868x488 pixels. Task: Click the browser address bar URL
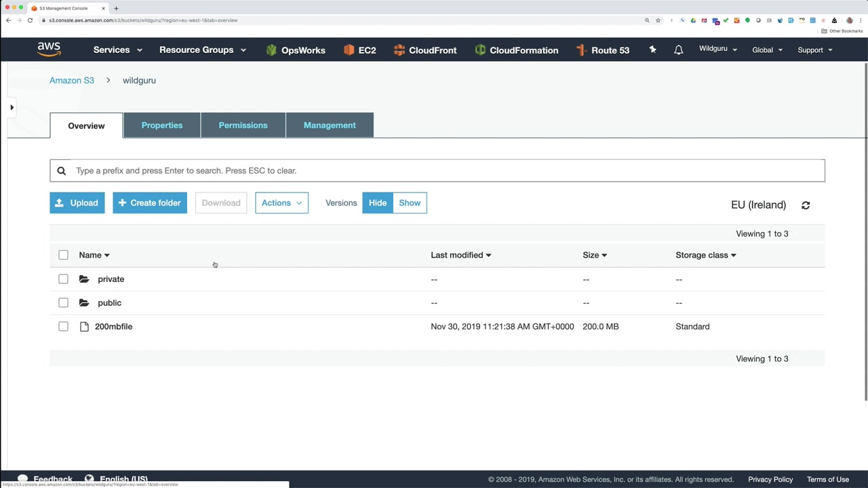pos(143,20)
